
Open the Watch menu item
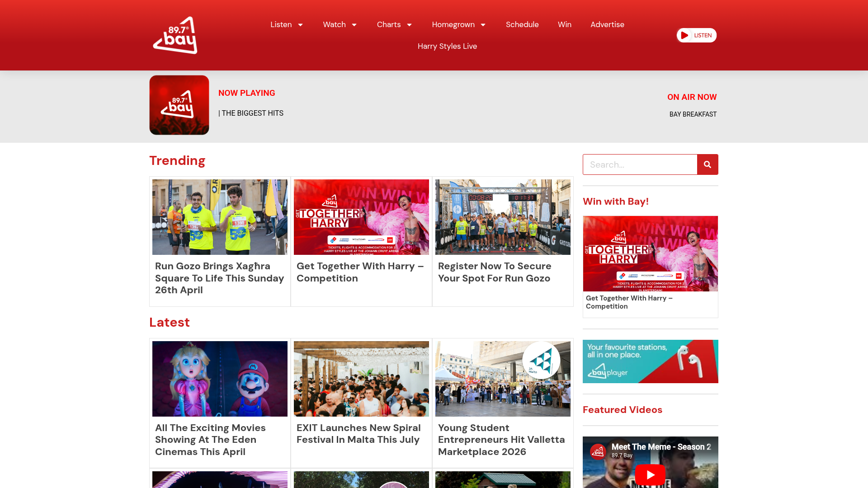tap(334, 24)
